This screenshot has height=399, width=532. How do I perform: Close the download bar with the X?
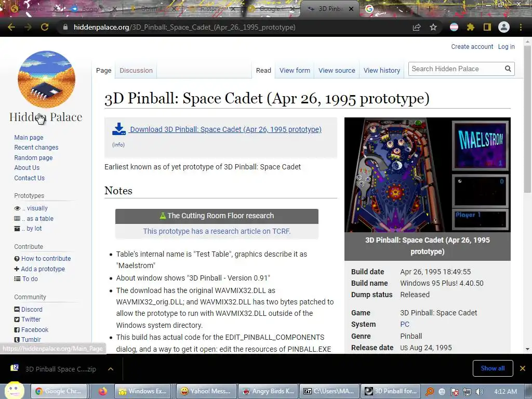click(x=523, y=368)
